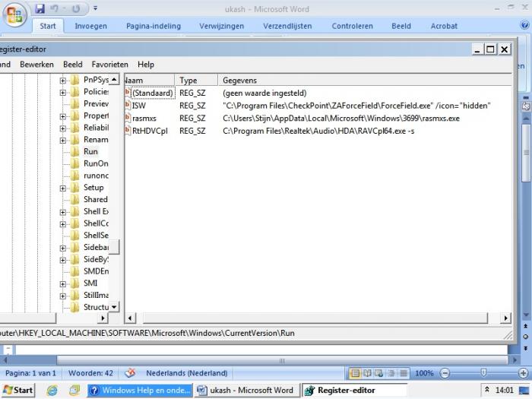Click the tree pane vertical scrollbar thumb
Screen dimensions: 532x399
pos(114,247)
